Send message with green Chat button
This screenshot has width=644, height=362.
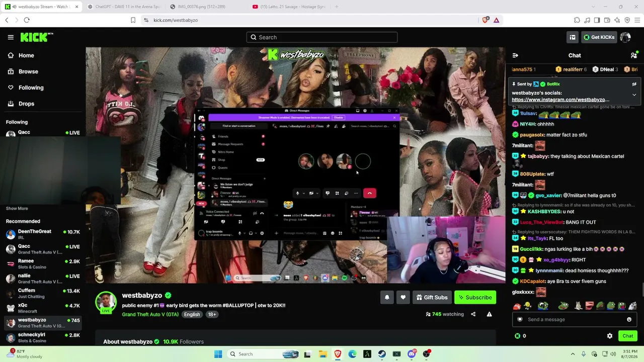627,336
